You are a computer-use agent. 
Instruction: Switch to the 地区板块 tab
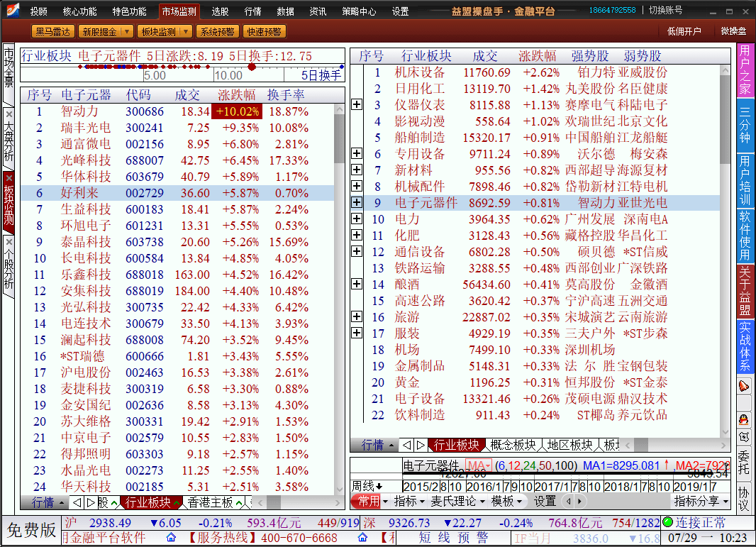pos(569,445)
